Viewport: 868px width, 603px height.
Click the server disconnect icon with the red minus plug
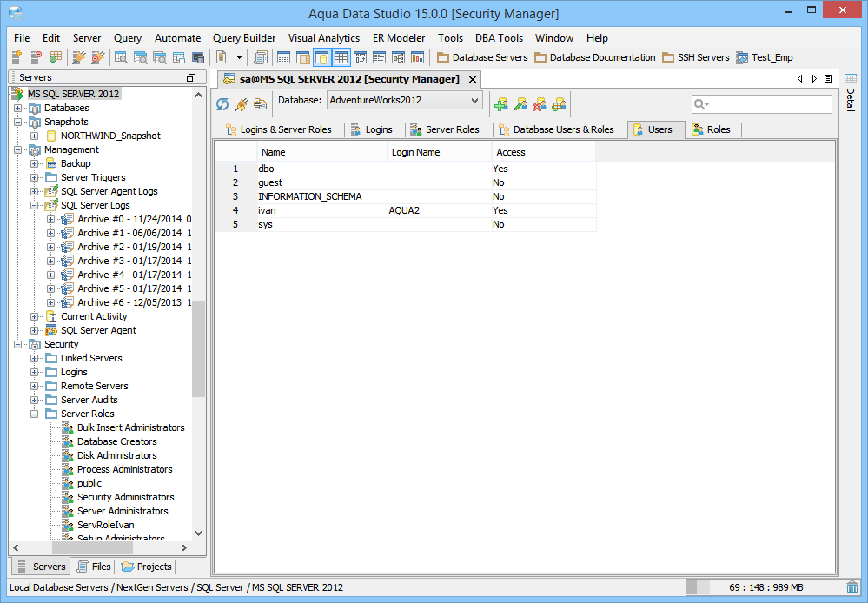98,57
